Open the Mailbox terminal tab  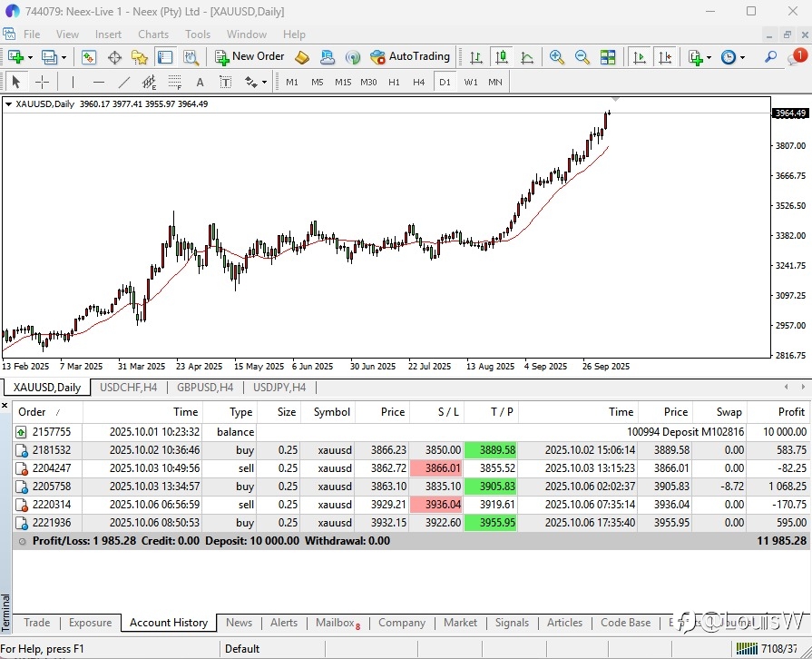pos(337,623)
